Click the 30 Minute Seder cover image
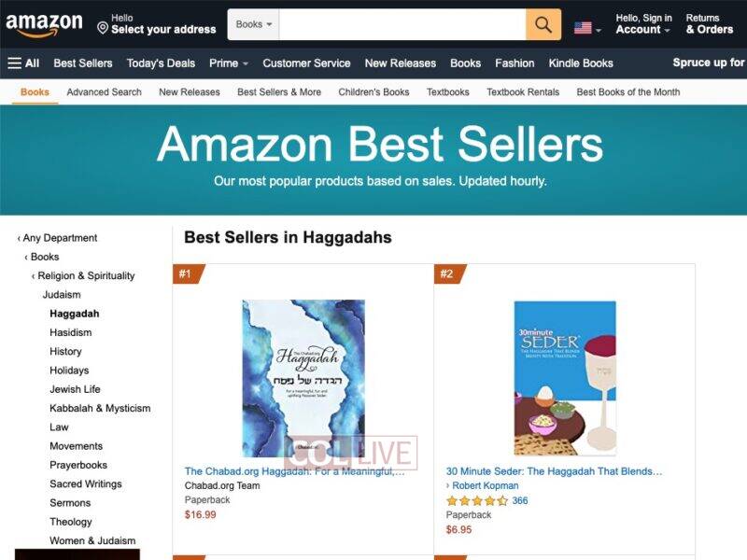This screenshot has height=560, width=747. tap(565, 378)
